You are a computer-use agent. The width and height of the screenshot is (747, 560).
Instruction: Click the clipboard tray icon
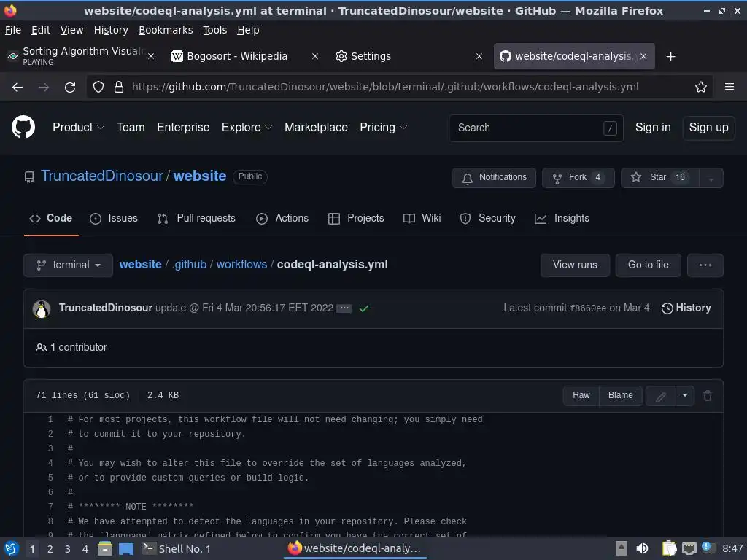669,548
